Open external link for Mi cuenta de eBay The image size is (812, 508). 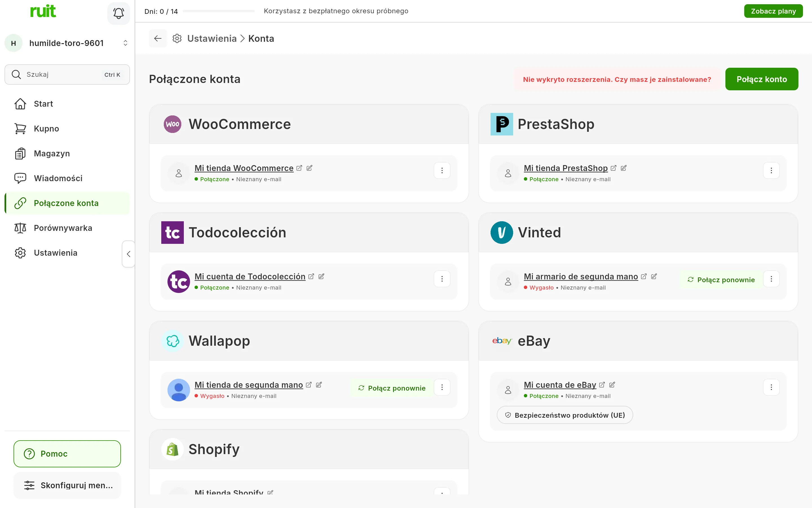tap(602, 385)
